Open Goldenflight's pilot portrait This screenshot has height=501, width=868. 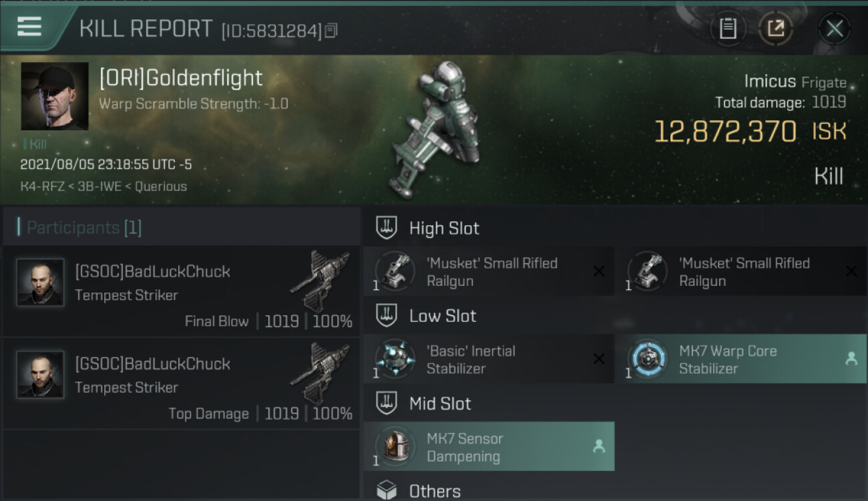click(55, 96)
